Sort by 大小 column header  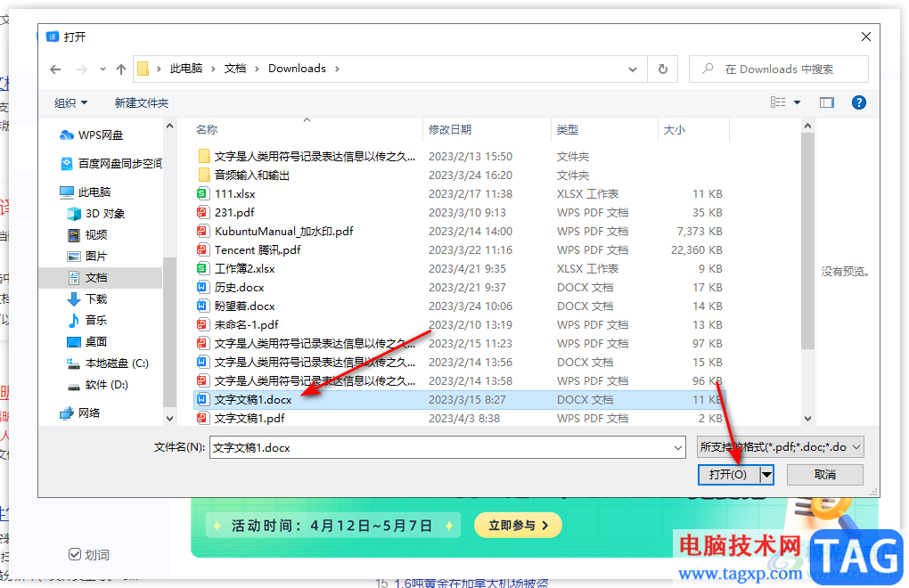(692, 130)
